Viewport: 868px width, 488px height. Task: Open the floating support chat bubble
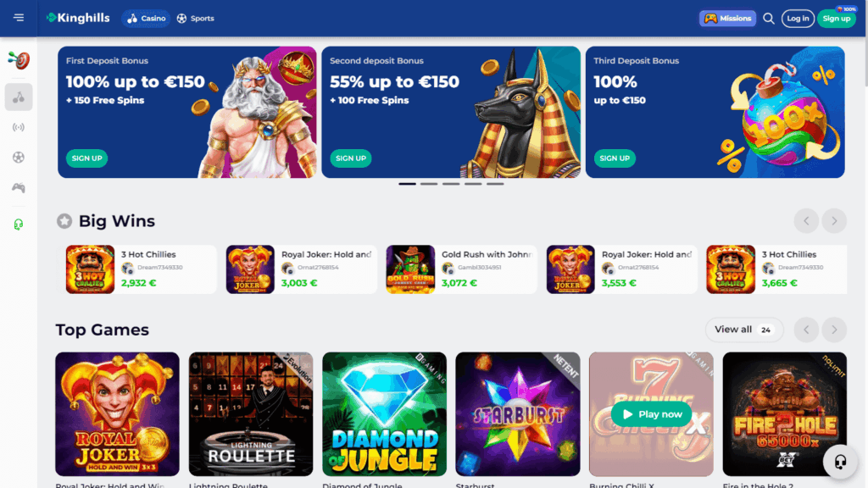click(840, 461)
